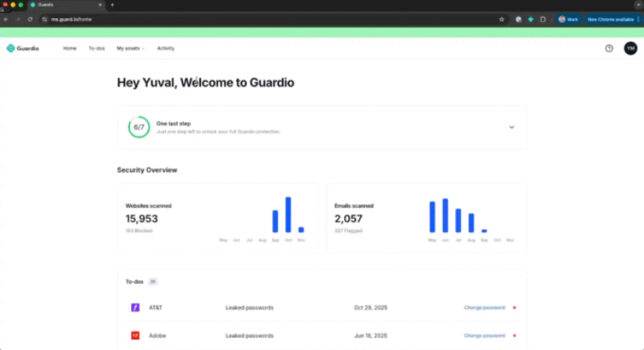Click the 6/7 progress ring
The height and width of the screenshot is (350, 644).
(139, 128)
